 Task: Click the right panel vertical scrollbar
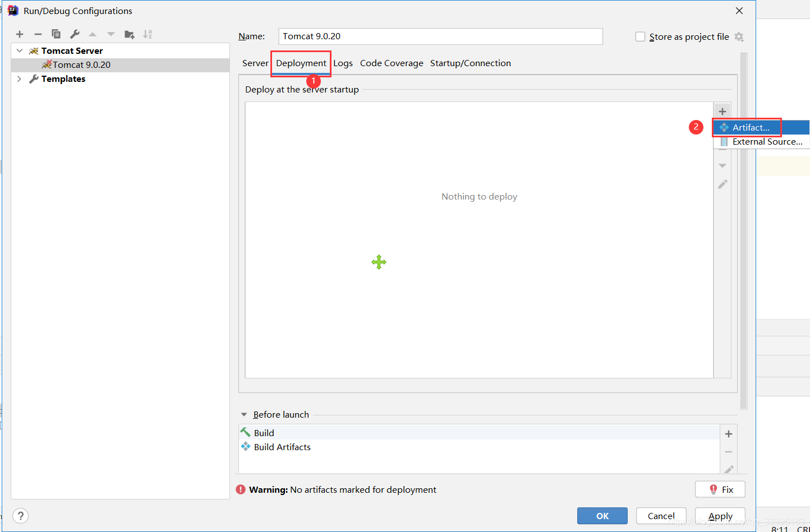[744, 230]
